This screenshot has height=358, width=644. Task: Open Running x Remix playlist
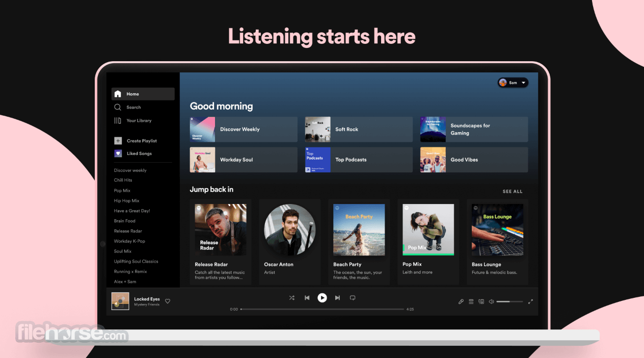pyautogui.click(x=130, y=272)
